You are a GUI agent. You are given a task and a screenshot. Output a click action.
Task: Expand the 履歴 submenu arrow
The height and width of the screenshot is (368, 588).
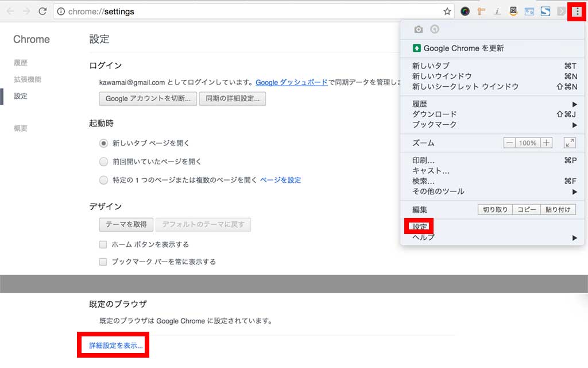click(574, 104)
